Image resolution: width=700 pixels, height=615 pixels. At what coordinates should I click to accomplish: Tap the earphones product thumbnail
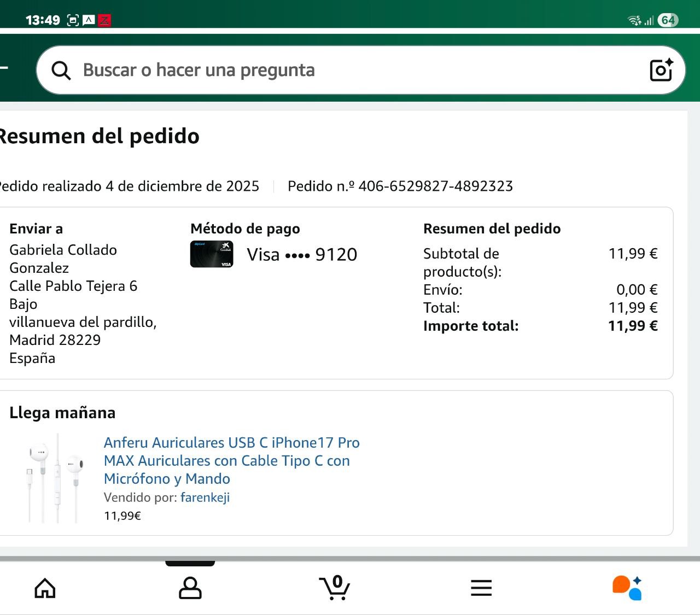55,478
